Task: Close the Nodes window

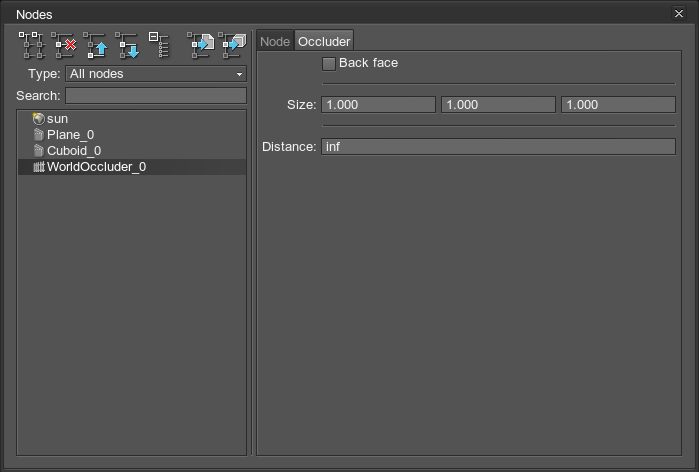Action: tap(678, 14)
